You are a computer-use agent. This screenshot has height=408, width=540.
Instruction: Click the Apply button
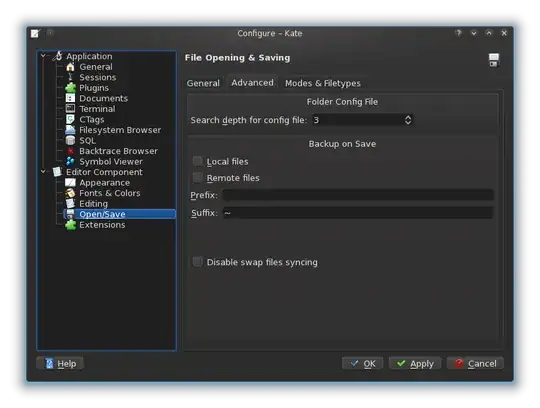tap(415, 364)
